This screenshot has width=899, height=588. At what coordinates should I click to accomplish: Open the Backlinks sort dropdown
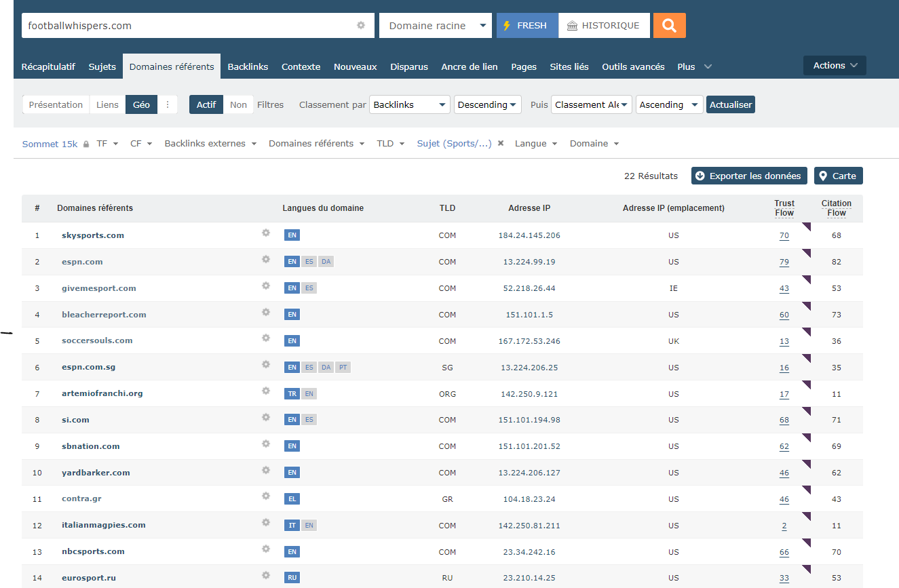click(410, 104)
